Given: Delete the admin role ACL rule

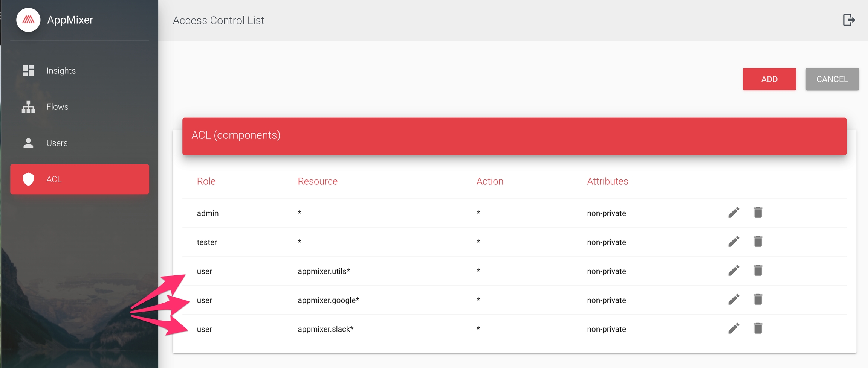Looking at the screenshot, I should click(758, 213).
